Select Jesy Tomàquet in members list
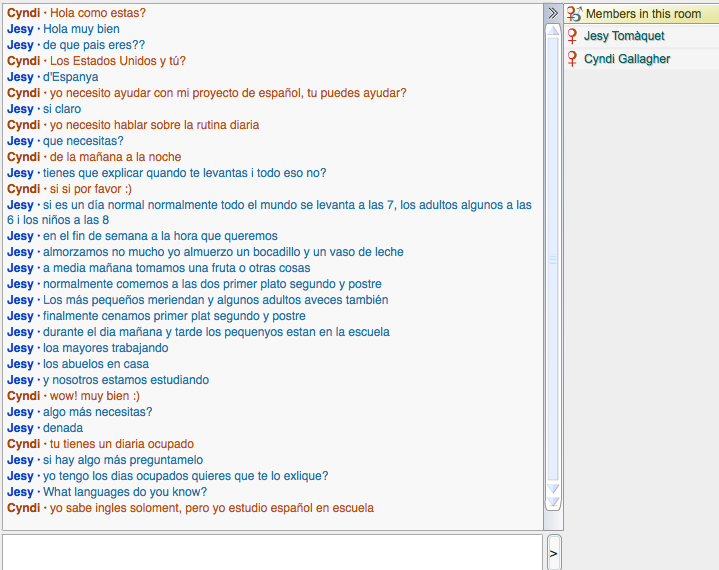 [624, 36]
